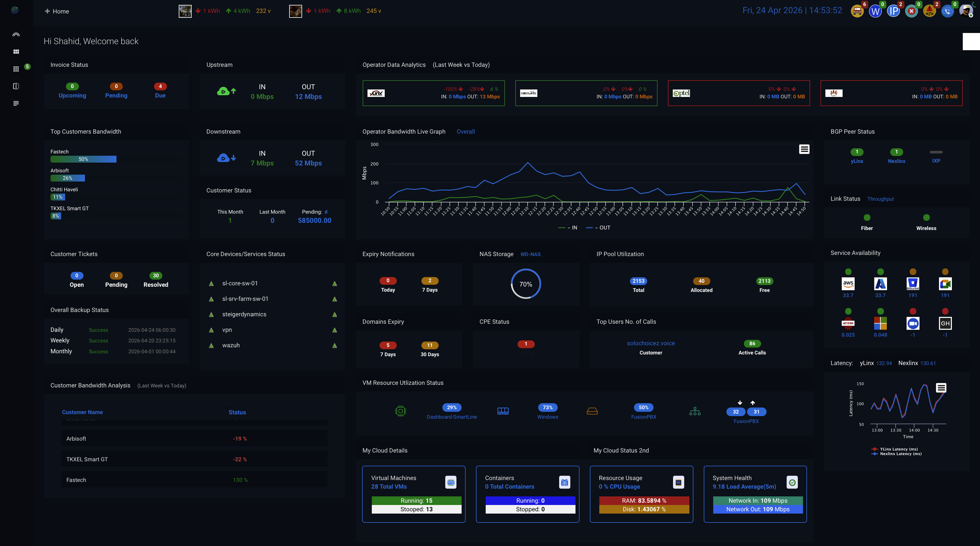Open the user profile avatar
This screenshot has height=546, width=980.
click(966, 11)
